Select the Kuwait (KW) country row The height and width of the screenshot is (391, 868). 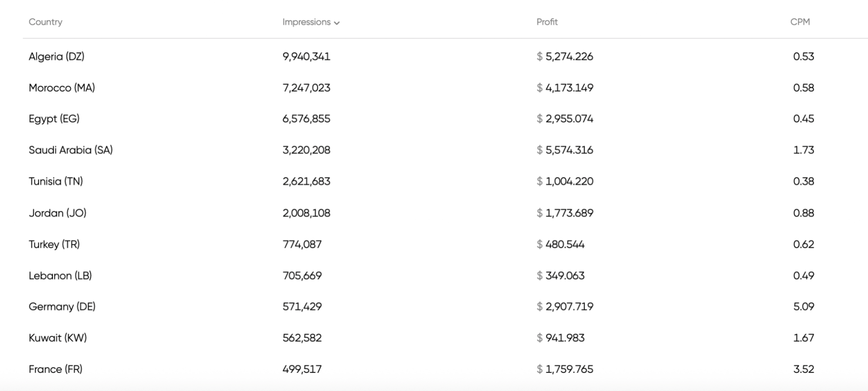[58, 338]
